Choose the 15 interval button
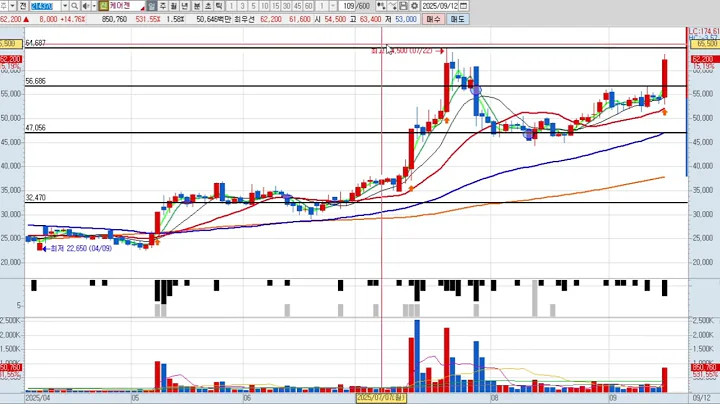The image size is (720, 404). 276,6
